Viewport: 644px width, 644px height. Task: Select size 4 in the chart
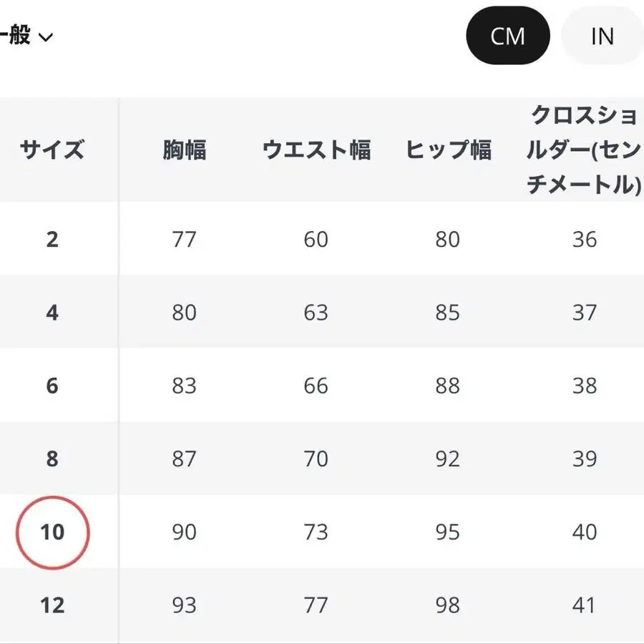(x=51, y=312)
